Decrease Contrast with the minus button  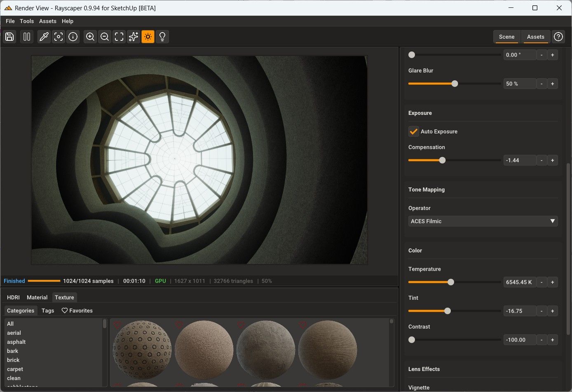pos(542,340)
